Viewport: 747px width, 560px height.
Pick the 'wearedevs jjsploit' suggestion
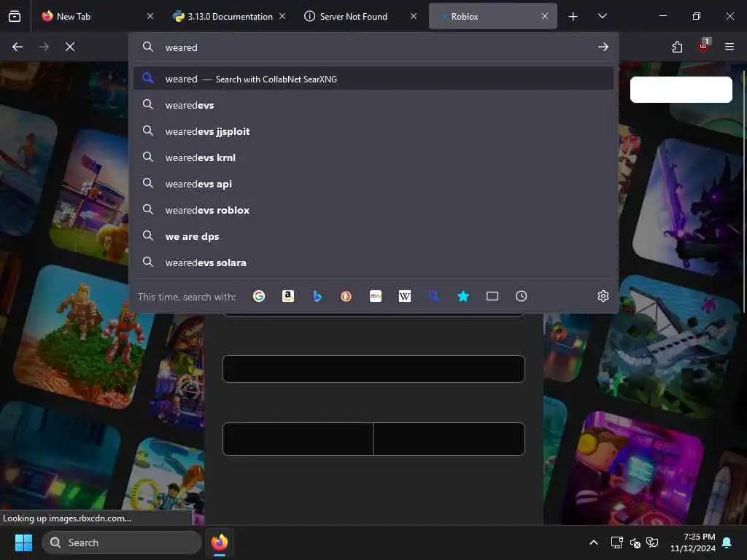[373, 131]
